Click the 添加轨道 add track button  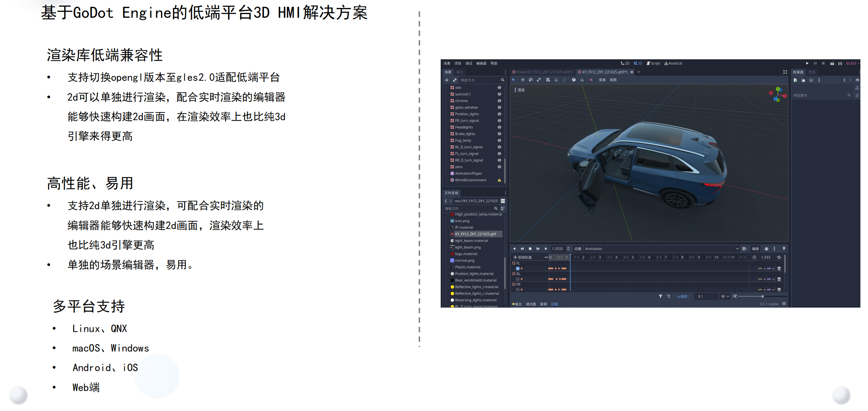(x=523, y=257)
